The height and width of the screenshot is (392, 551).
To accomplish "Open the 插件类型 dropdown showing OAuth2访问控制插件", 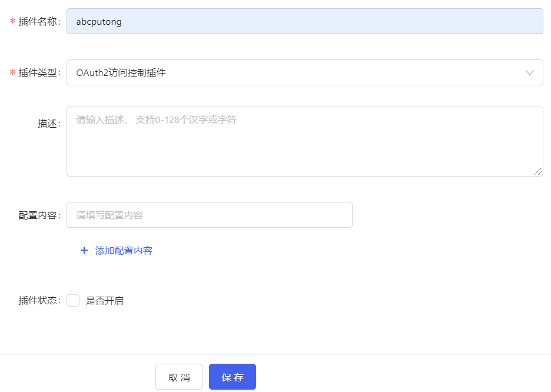I will pos(305,72).
